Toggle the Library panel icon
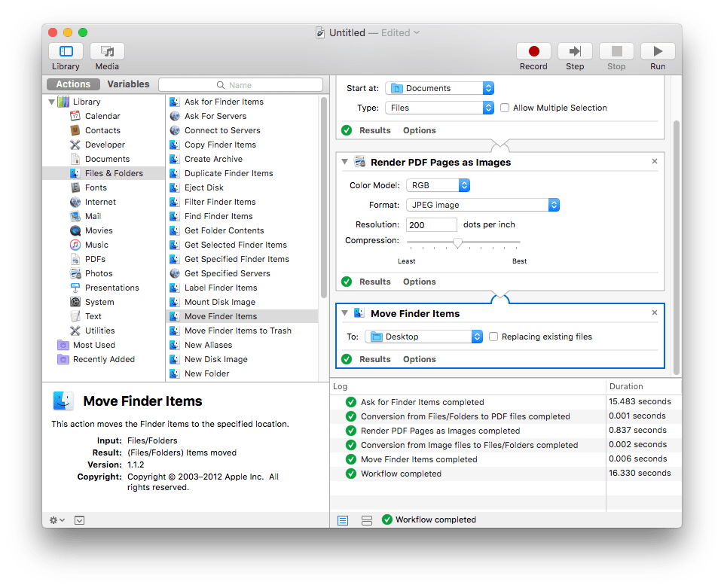724x588 pixels. (66, 51)
